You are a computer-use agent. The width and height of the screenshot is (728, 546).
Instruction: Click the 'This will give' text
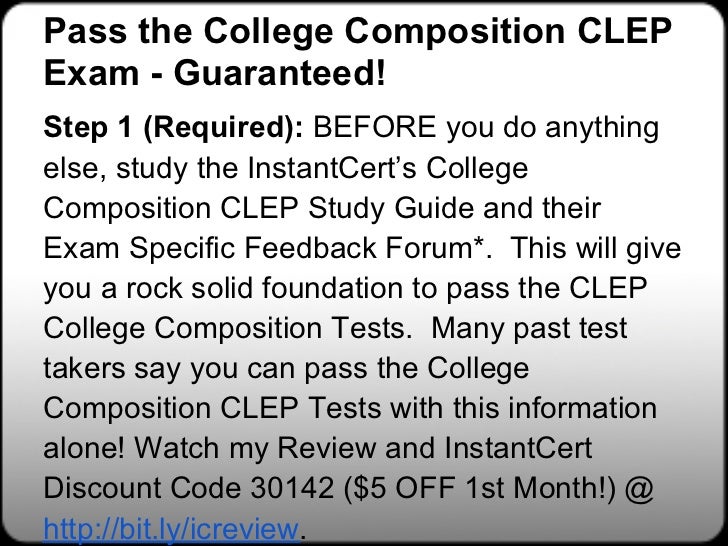596,248
